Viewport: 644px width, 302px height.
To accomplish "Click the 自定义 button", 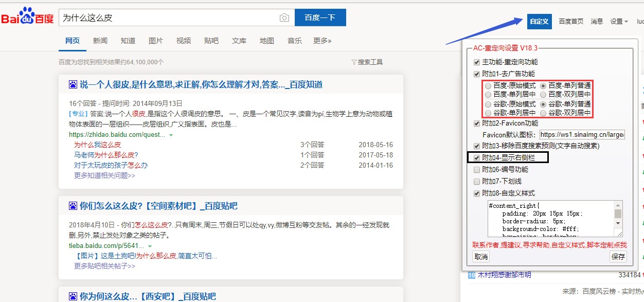I will [x=540, y=21].
